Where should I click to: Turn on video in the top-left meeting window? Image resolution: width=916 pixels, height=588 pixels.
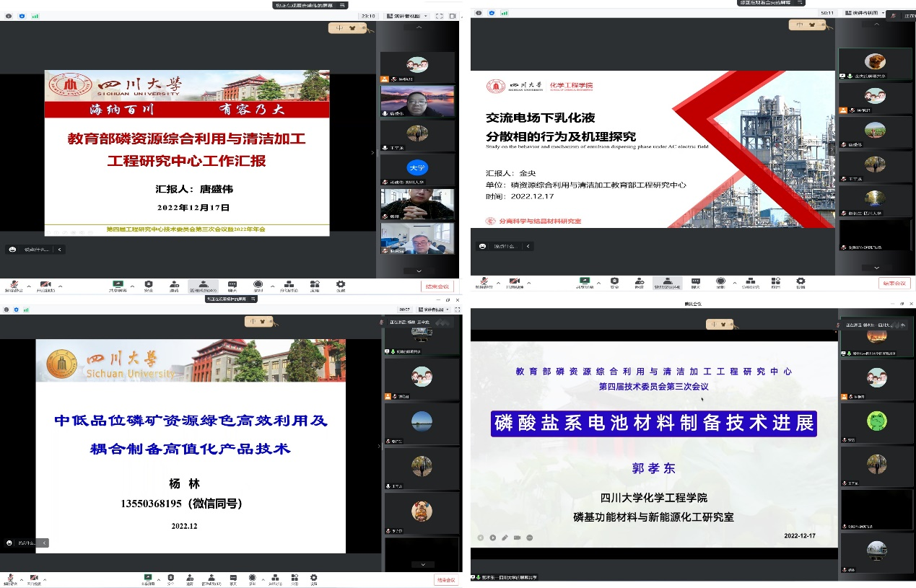[45, 285]
